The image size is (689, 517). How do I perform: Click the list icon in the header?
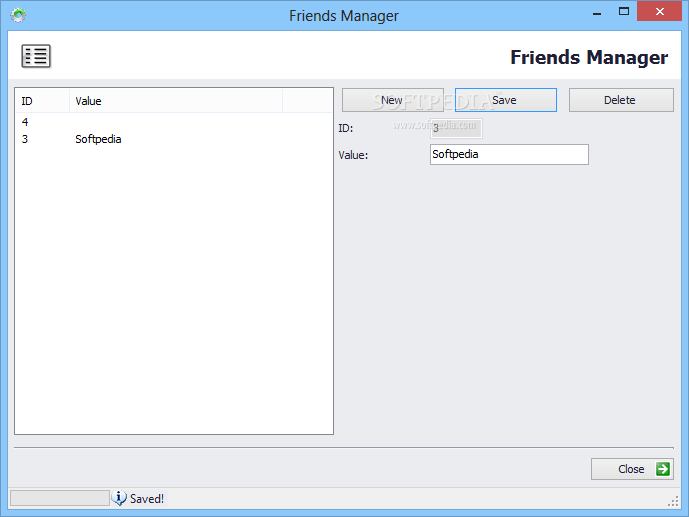36,56
